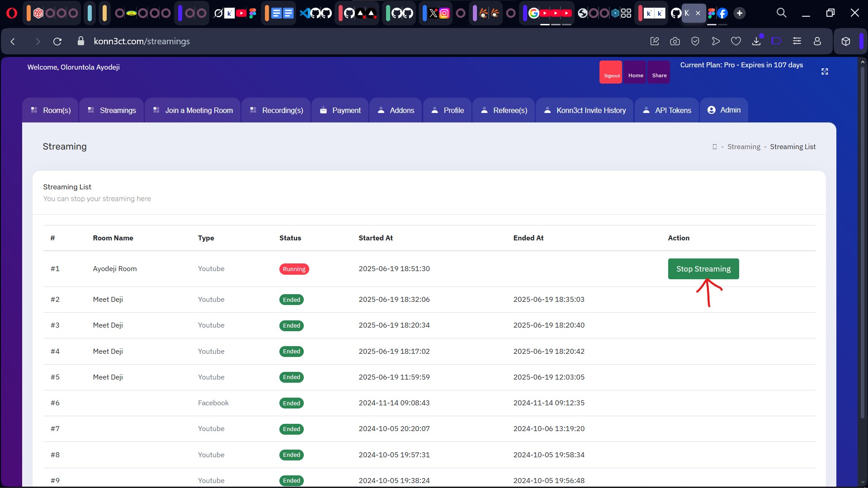Click the Opera easy setup sliders icon
Image resolution: width=868 pixels, height=488 pixels.
[x=797, y=42]
